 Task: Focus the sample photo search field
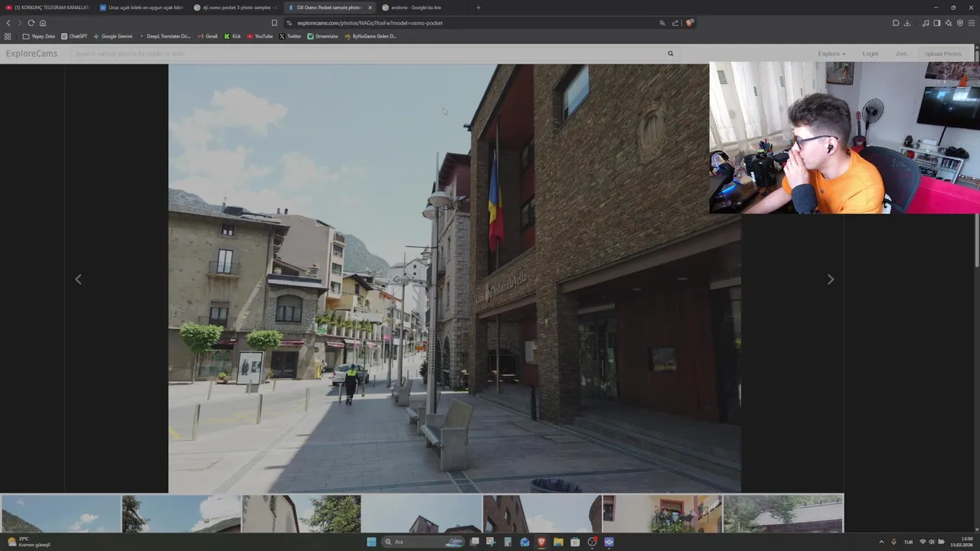[x=367, y=54]
